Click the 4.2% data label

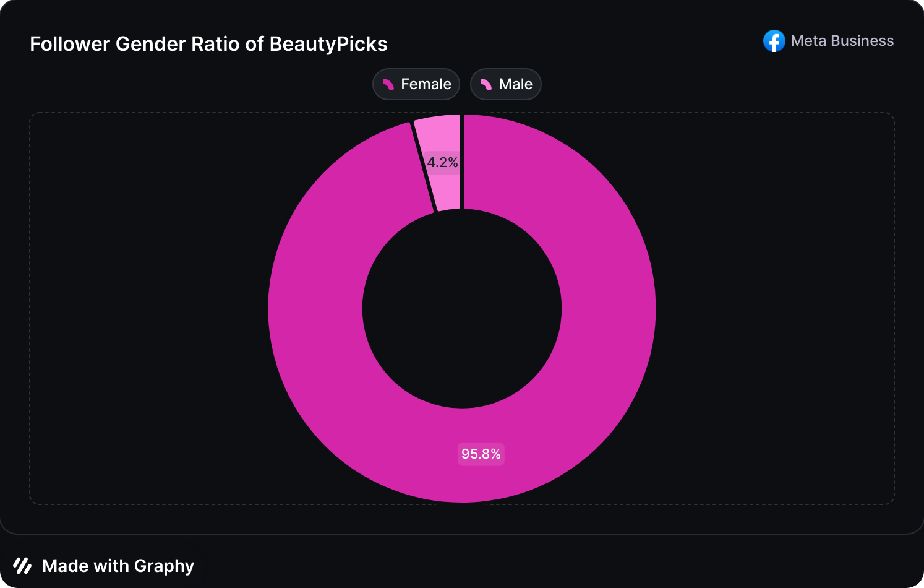click(x=442, y=163)
